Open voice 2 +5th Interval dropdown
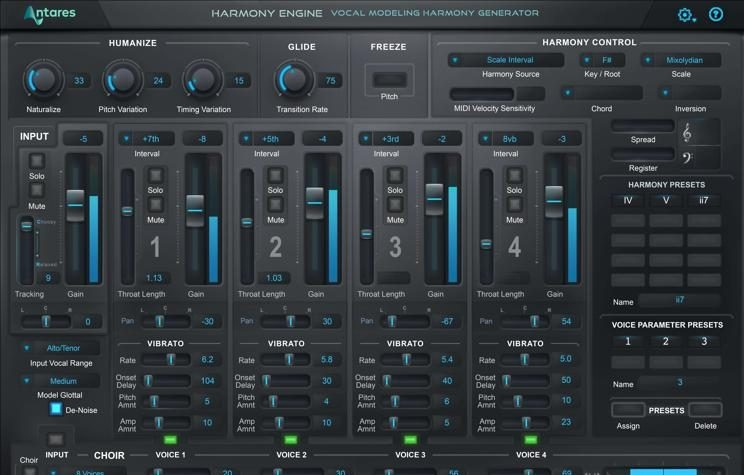744x475 pixels. coord(266,139)
